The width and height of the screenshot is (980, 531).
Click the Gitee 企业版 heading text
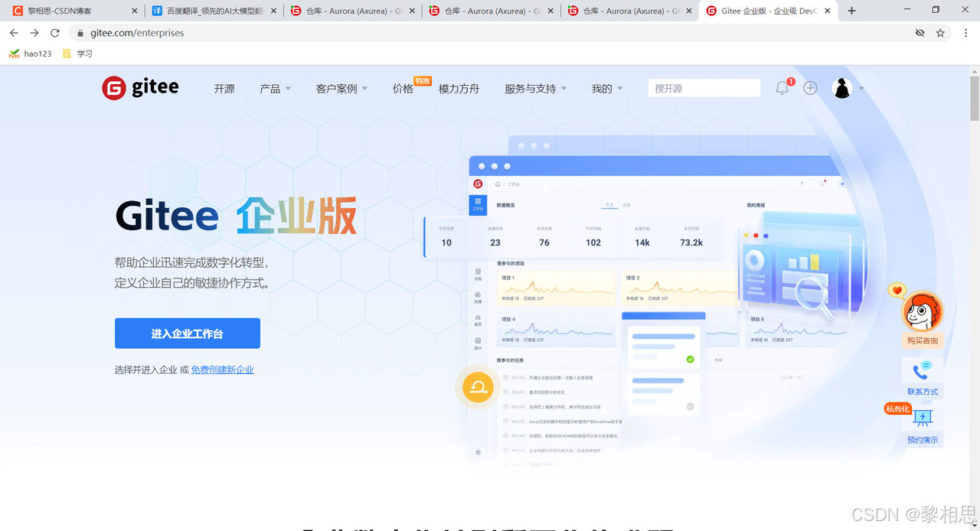click(x=236, y=217)
